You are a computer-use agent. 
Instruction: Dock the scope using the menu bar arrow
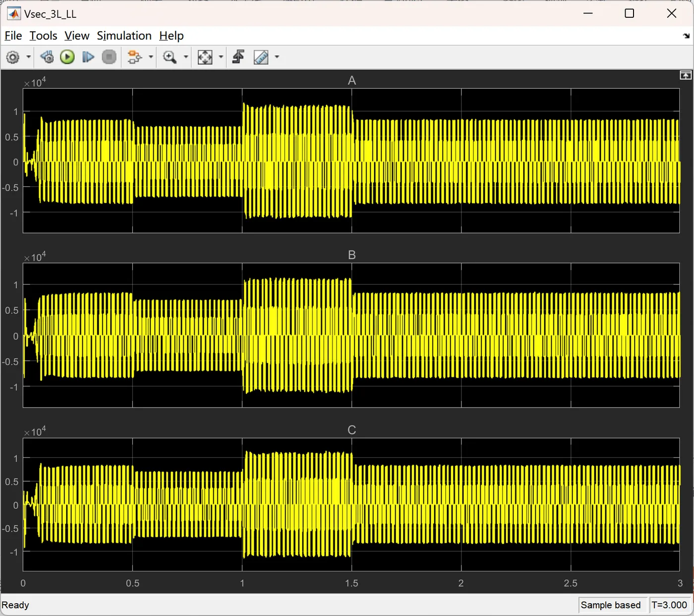pyautogui.click(x=686, y=36)
